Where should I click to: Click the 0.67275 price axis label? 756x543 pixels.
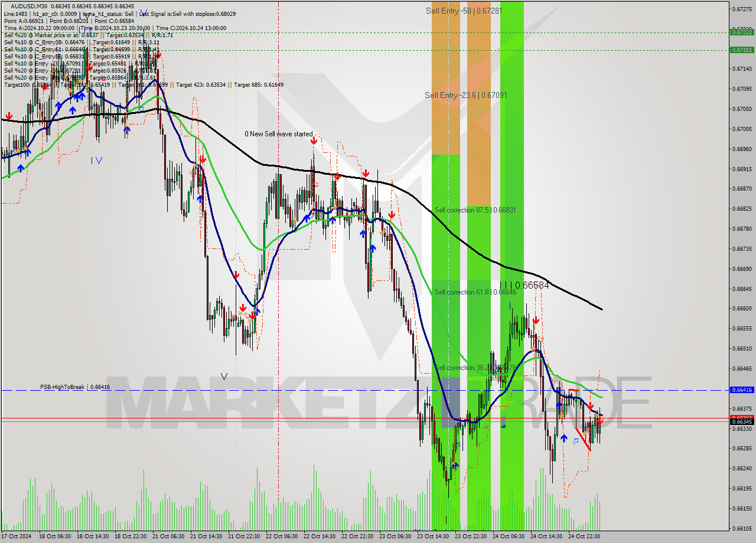(x=742, y=9)
